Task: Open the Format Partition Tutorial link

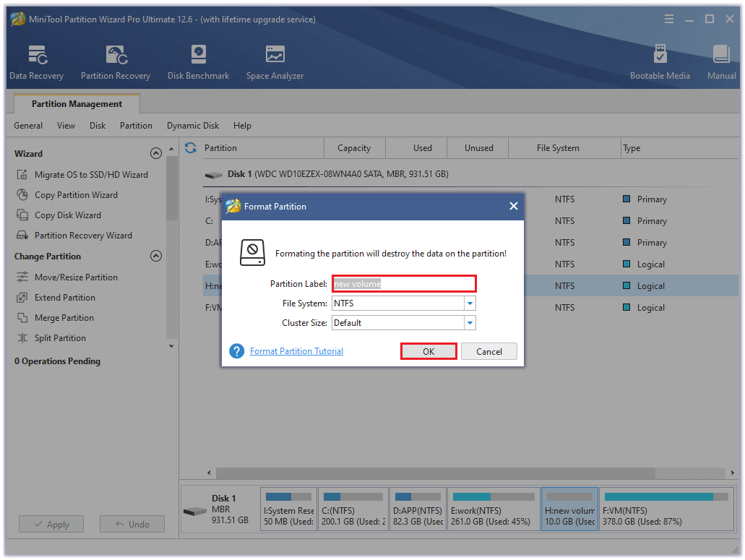Action: pos(296,350)
